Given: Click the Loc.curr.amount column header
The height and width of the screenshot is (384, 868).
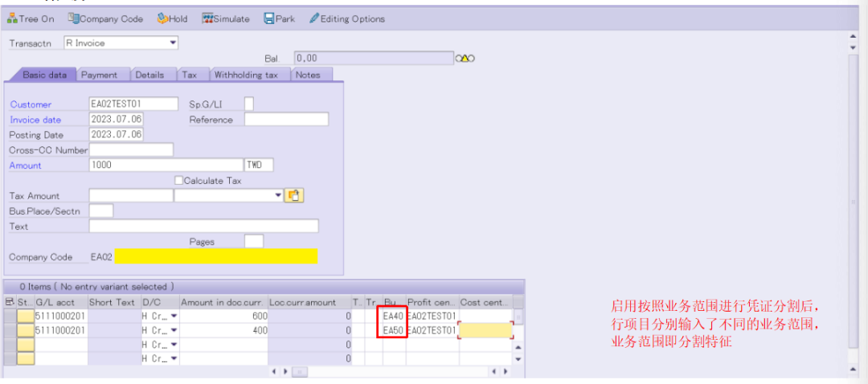Looking at the screenshot, I should [309, 302].
